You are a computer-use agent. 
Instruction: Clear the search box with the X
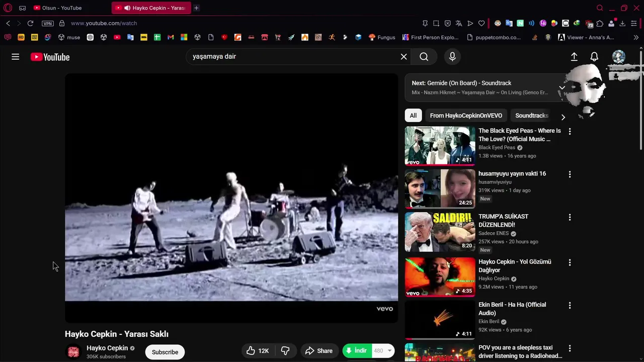[x=404, y=57]
